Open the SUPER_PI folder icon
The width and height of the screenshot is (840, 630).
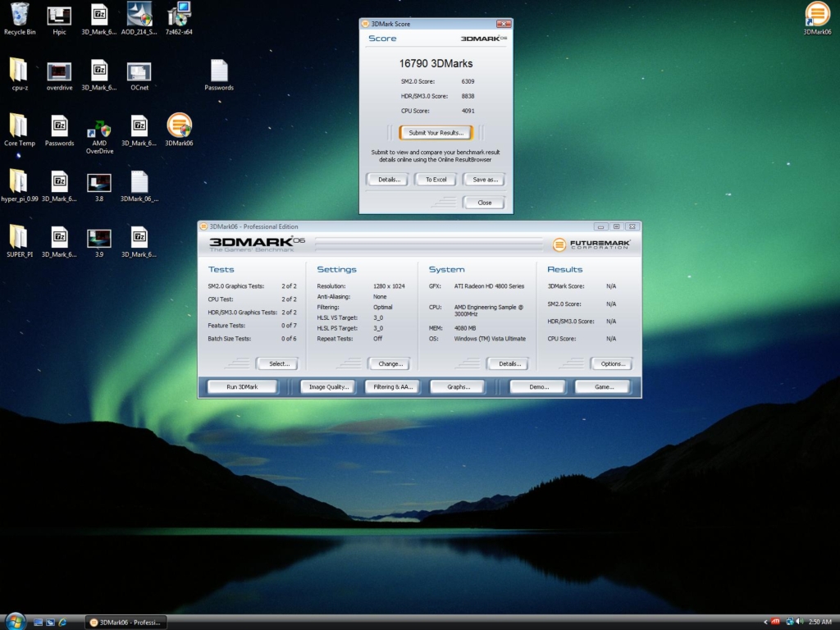20,241
